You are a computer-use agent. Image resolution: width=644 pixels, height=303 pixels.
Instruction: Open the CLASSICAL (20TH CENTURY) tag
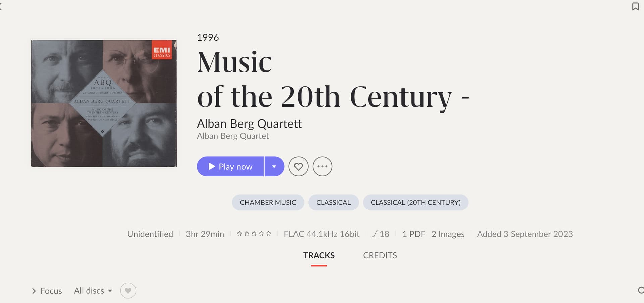[x=415, y=202]
